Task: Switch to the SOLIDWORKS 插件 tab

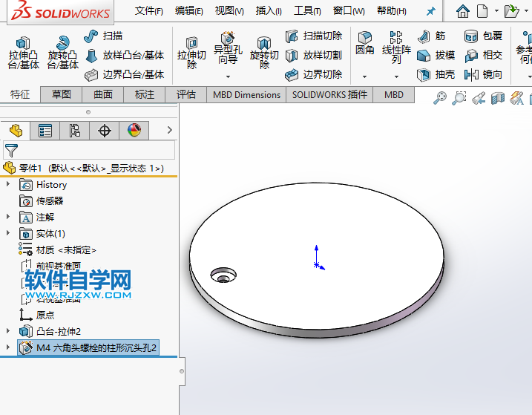Action: [x=329, y=94]
